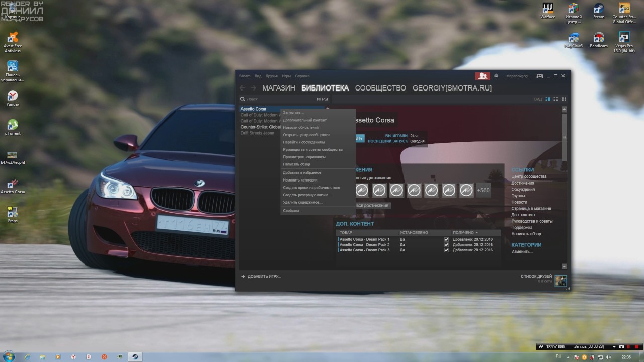Open the Игровой центр desktop shortcut
The height and width of the screenshot is (362, 644).
[x=574, y=13]
